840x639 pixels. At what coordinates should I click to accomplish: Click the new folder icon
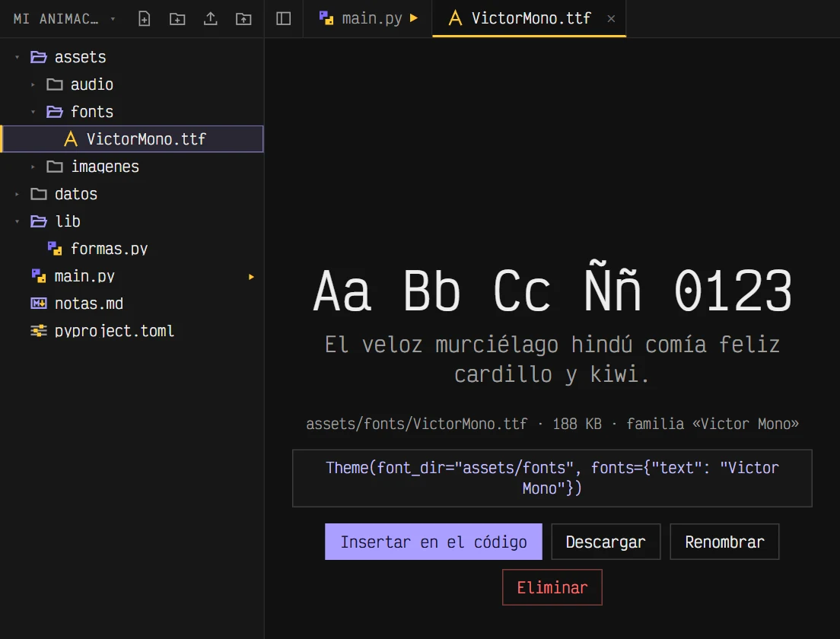[x=177, y=19]
